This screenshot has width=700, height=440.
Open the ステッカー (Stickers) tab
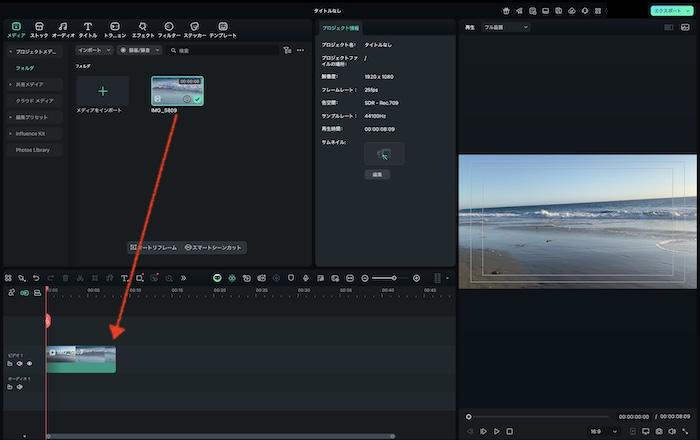tap(194, 29)
